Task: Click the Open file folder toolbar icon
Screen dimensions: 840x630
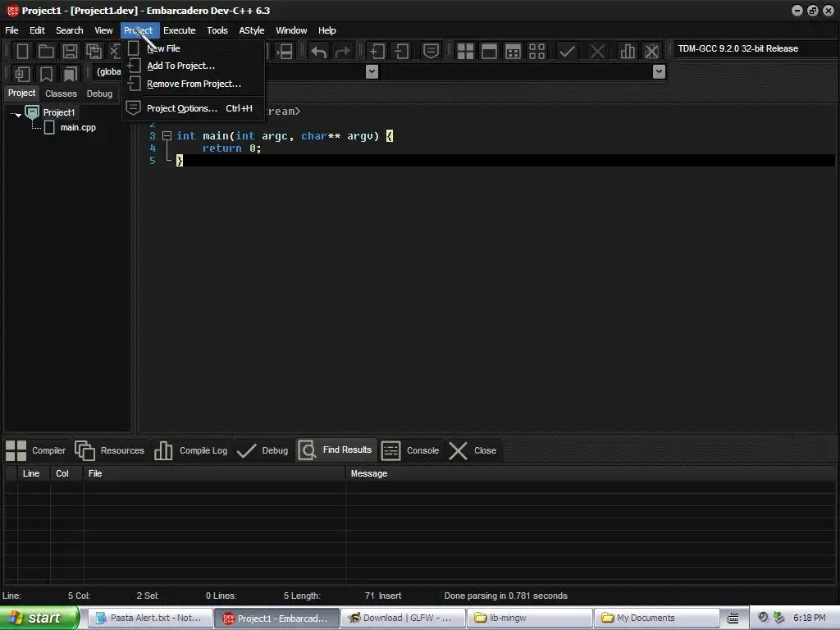Action: pyautogui.click(x=46, y=52)
